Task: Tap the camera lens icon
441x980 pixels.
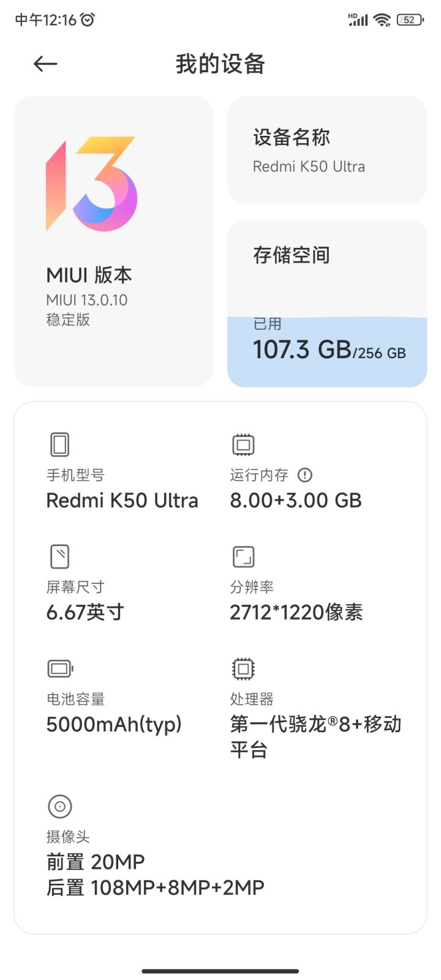Action: 60,806
